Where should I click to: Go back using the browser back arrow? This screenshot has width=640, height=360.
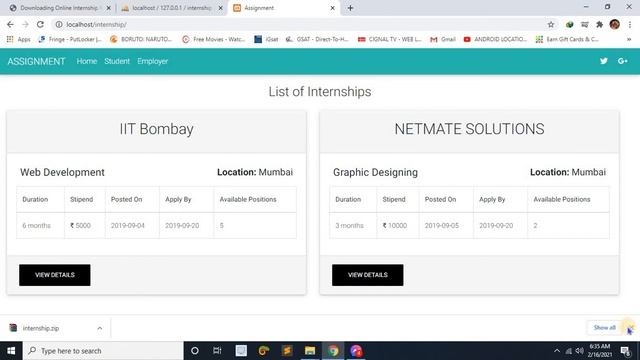point(10,24)
